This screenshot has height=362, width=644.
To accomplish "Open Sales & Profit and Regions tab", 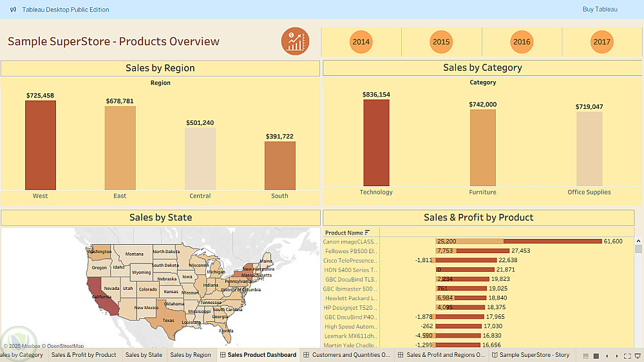I will point(442,355).
